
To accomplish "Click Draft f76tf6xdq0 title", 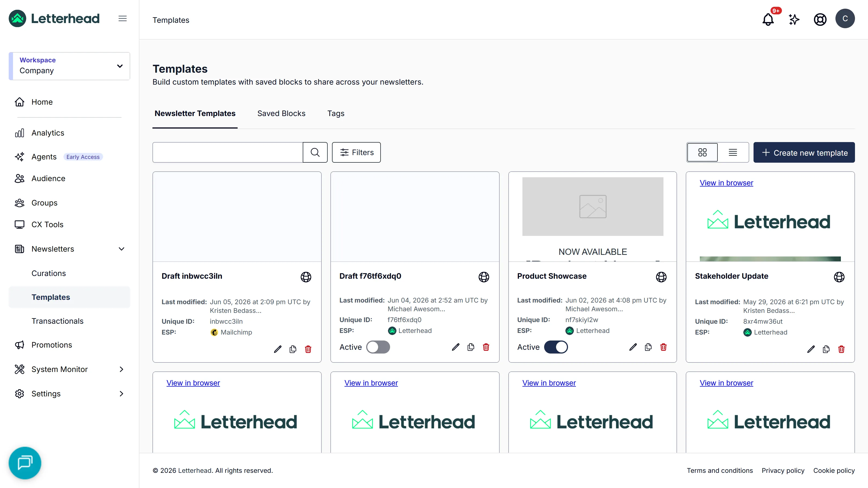I will tap(370, 276).
